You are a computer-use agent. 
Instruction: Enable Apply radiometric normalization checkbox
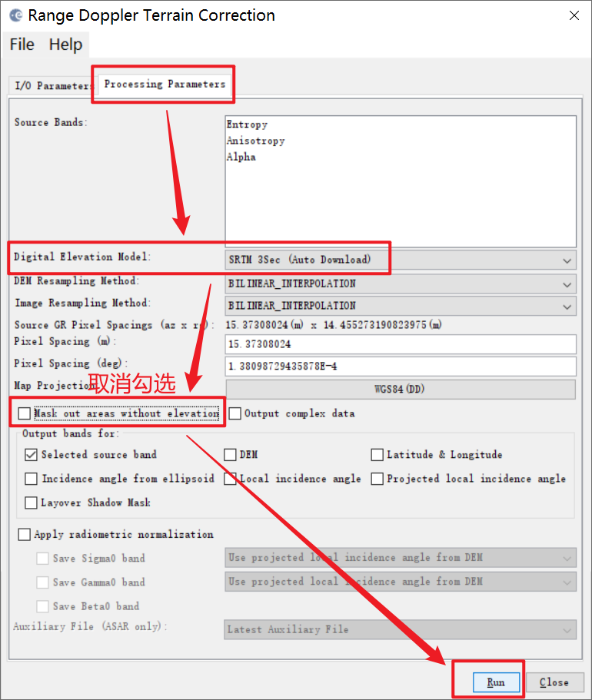[24, 535]
